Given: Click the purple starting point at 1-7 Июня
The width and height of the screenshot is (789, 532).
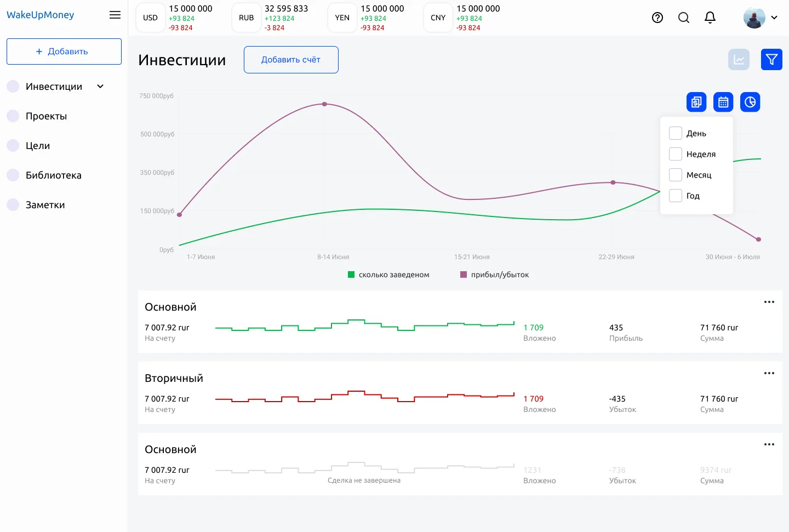Looking at the screenshot, I should (x=179, y=215).
